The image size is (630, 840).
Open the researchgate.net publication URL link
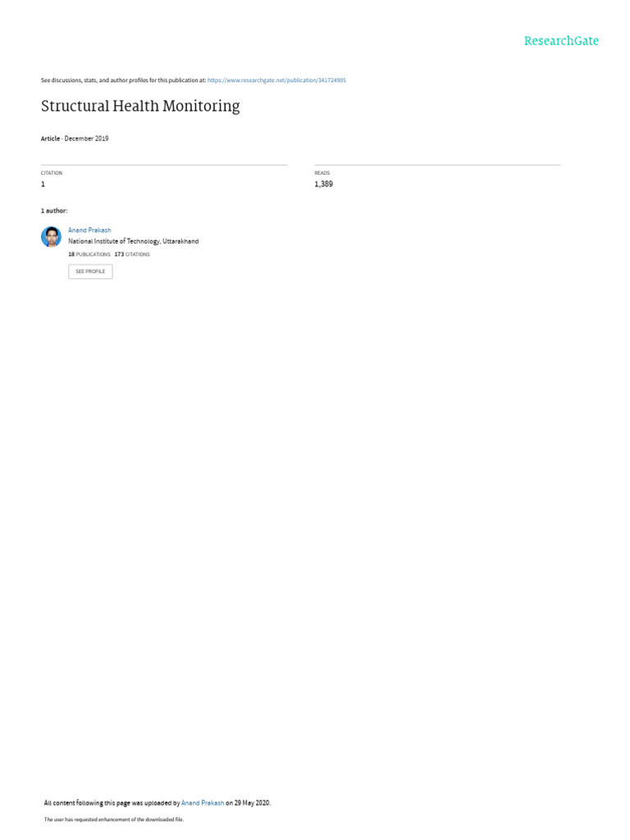[x=276, y=80]
